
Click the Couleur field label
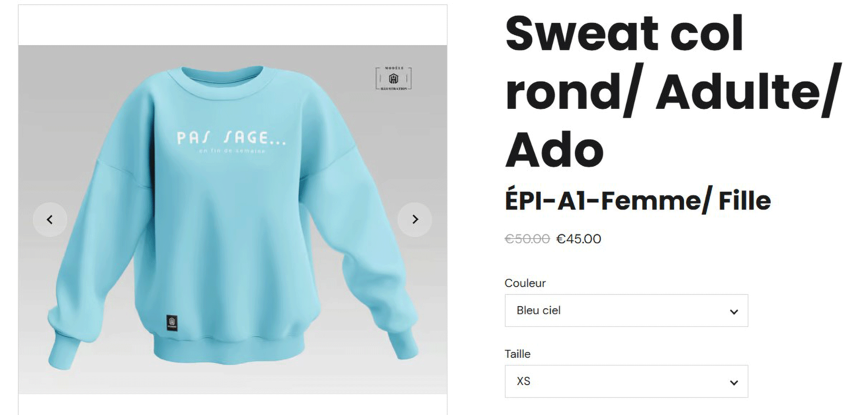pyautogui.click(x=525, y=283)
